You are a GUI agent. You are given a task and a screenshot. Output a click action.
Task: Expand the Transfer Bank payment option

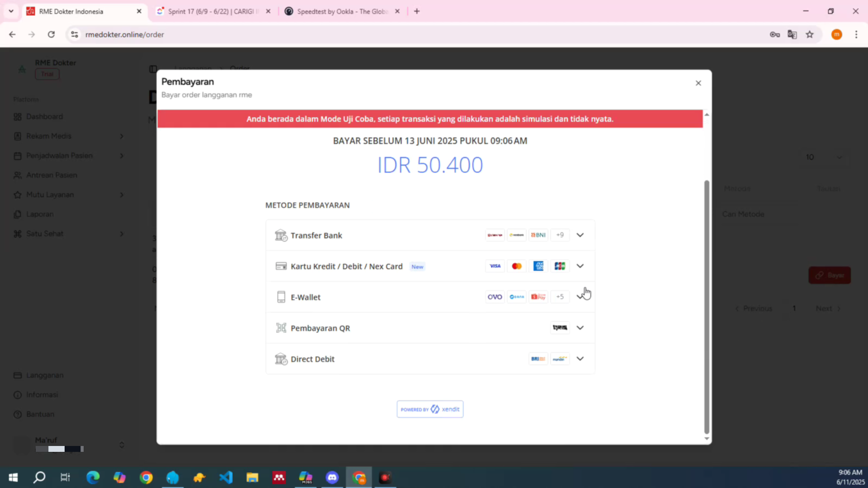coord(580,235)
